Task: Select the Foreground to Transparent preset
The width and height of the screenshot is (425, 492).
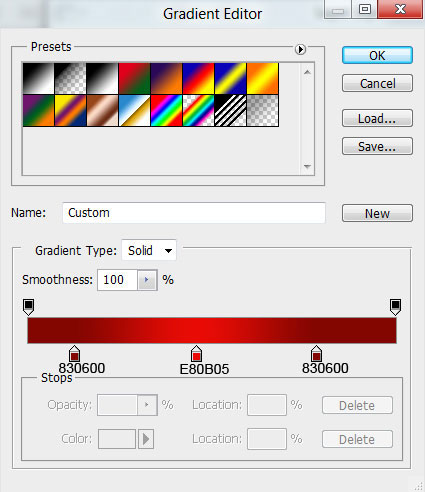Action: 70,78
